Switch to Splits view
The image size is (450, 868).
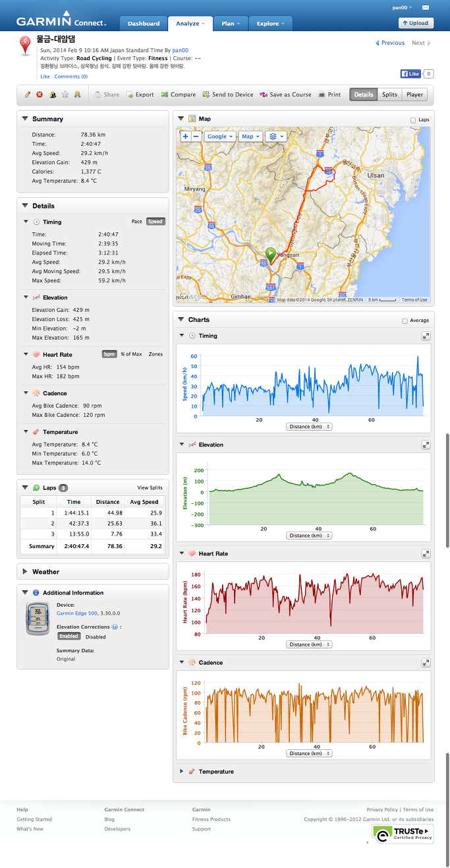[x=389, y=95]
